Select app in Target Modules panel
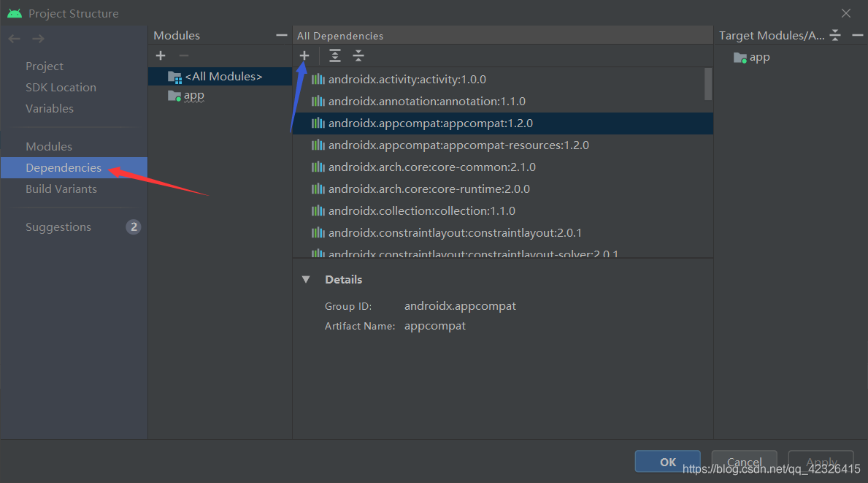 tap(759, 57)
